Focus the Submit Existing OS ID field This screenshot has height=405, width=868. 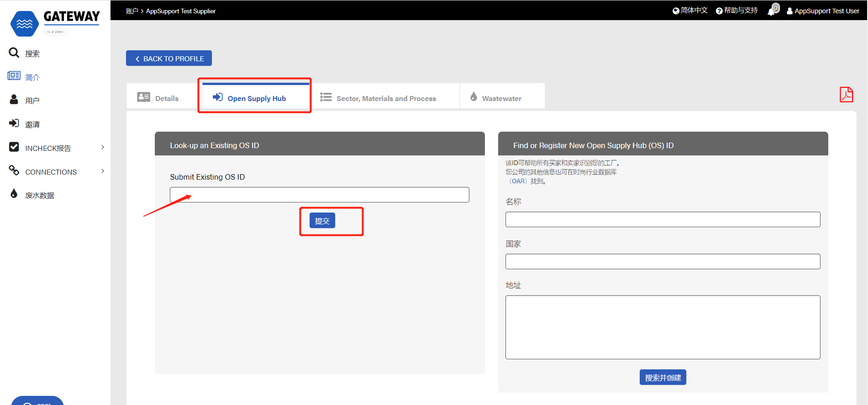click(319, 195)
